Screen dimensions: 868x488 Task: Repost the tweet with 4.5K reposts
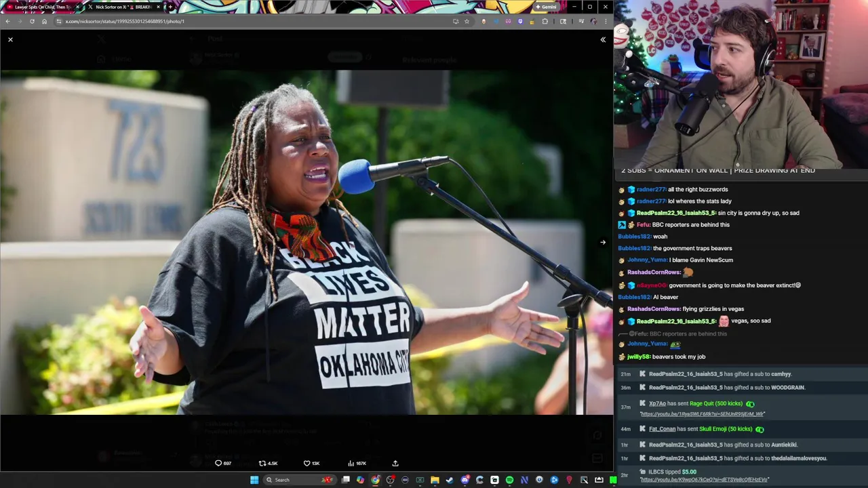[269, 464]
